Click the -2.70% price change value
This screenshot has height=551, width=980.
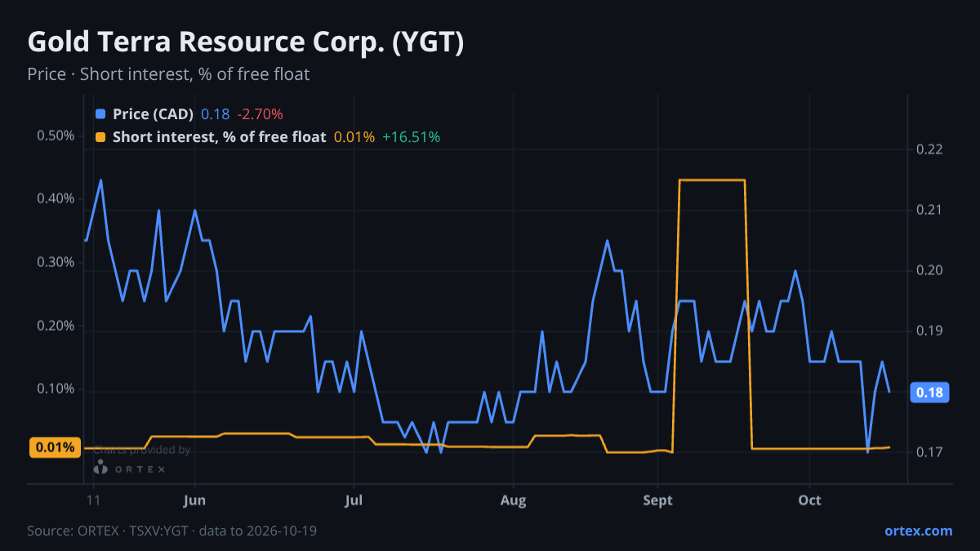(x=261, y=114)
